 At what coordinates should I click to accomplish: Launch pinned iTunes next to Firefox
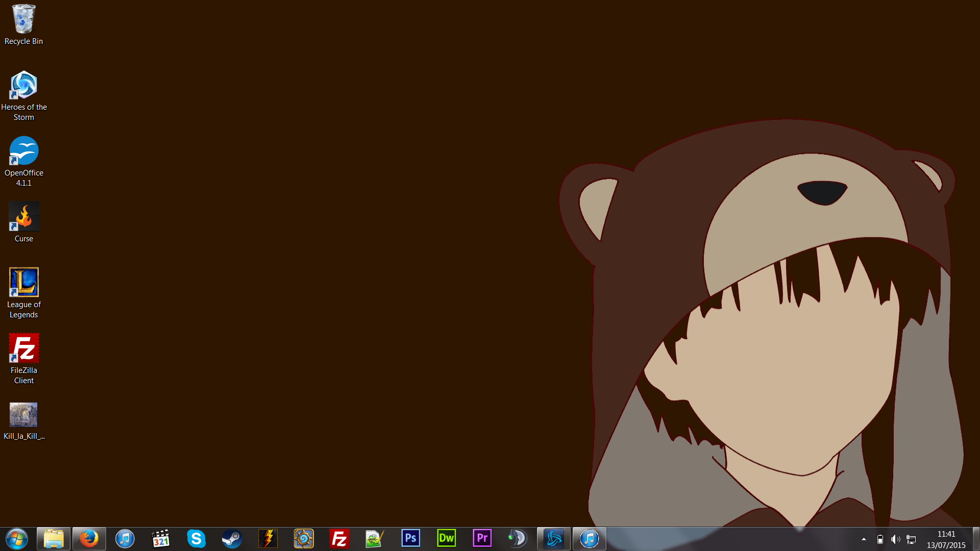[x=125, y=539]
